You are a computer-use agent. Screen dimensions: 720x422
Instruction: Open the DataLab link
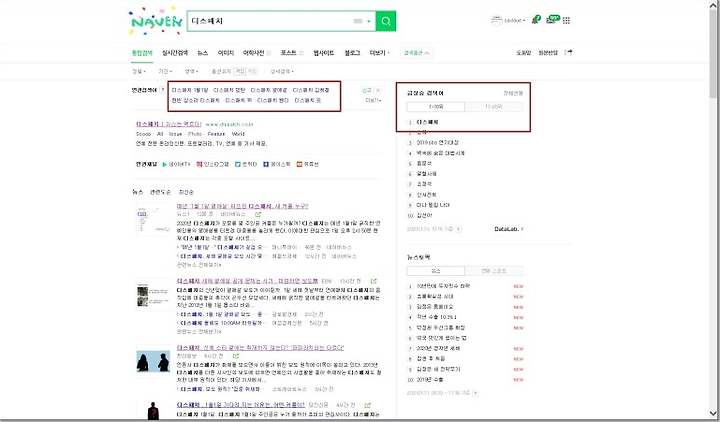(x=509, y=229)
